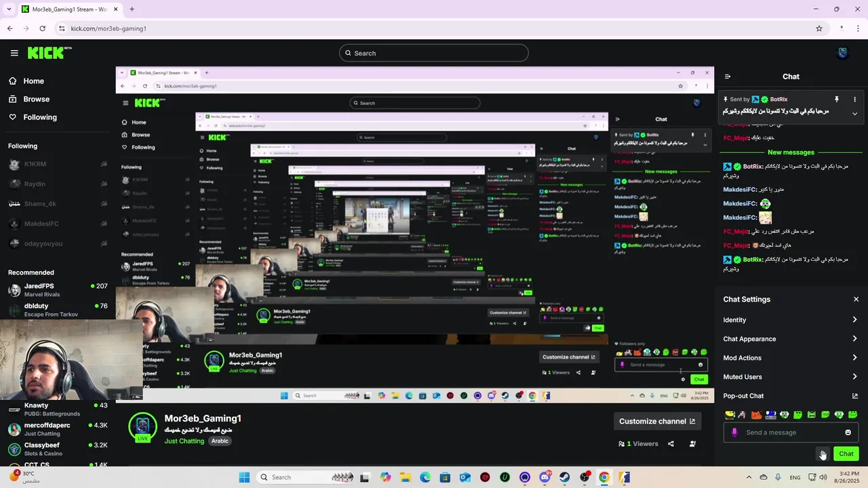Click the kick.com address bar
The width and height of the screenshot is (868, 488).
[x=434, y=28]
